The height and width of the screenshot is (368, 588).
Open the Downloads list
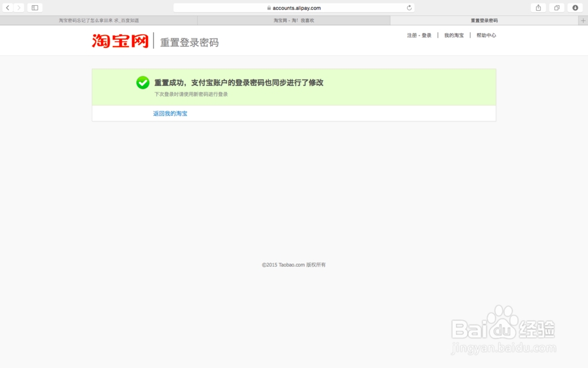(574, 8)
